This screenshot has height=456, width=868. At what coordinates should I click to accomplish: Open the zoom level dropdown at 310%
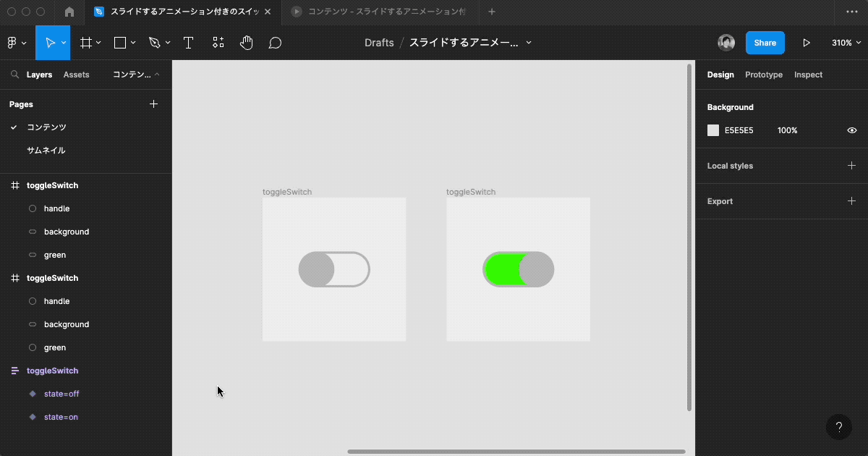point(846,43)
